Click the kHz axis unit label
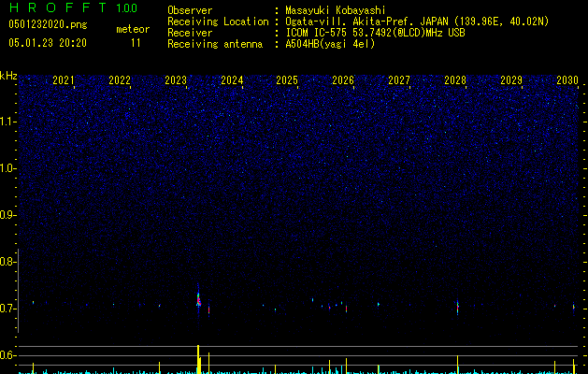Screen dimensions: 588x374 tap(8, 76)
